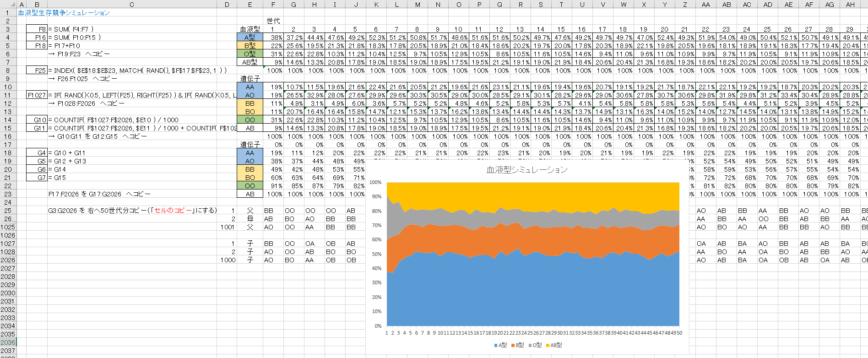Click the formula text = G15
Viewport: 868px width, 358px height.
pyautogui.click(x=57, y=178)
